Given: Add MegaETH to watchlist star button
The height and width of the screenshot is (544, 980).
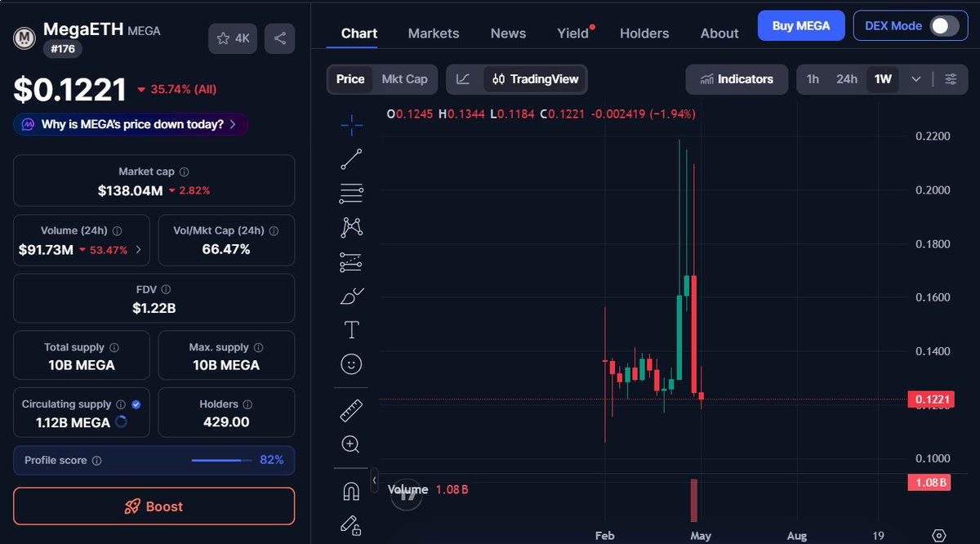Looking at the screenshot, I should click(x=233, y=38).
